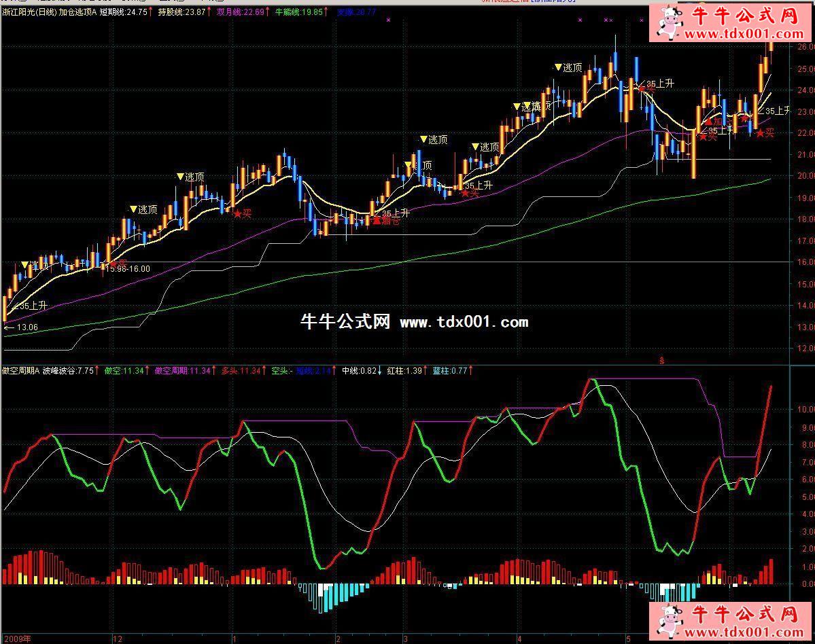Click the red $ marker above the lower panel

[661, 359]
